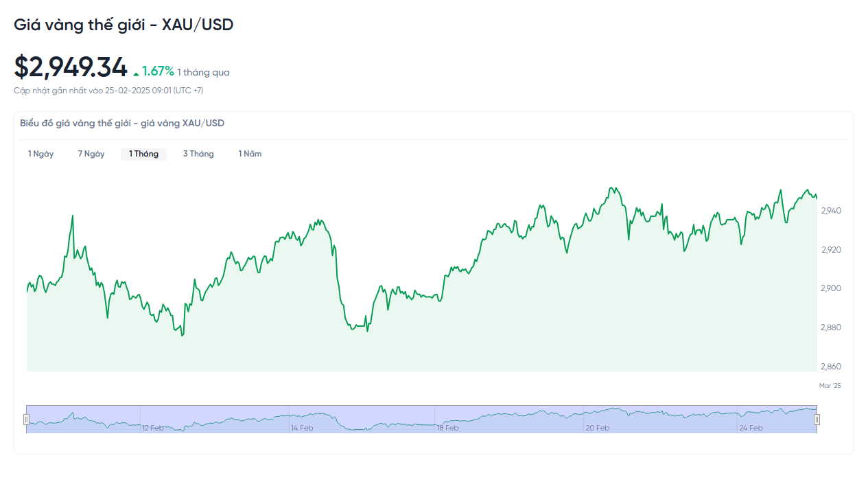868x482 pixels.
Task: Switch chart to 3 Tháng range
Action: [198, 154]
